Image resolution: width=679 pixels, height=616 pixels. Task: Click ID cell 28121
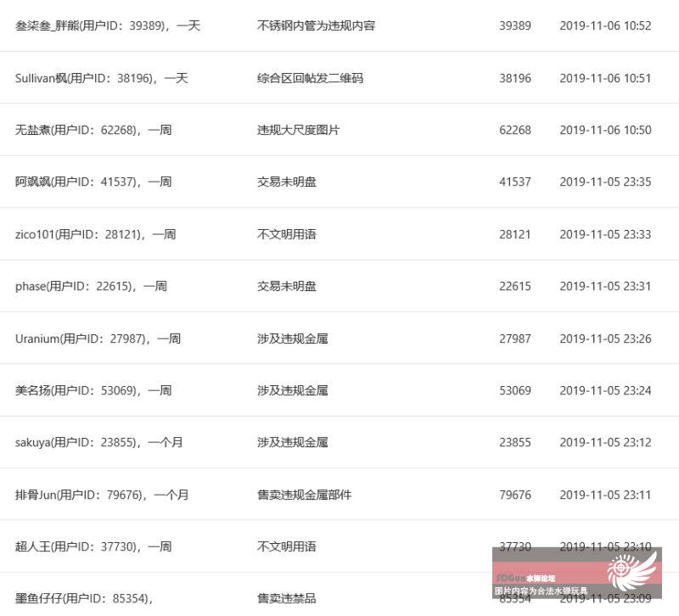point(515,235)
